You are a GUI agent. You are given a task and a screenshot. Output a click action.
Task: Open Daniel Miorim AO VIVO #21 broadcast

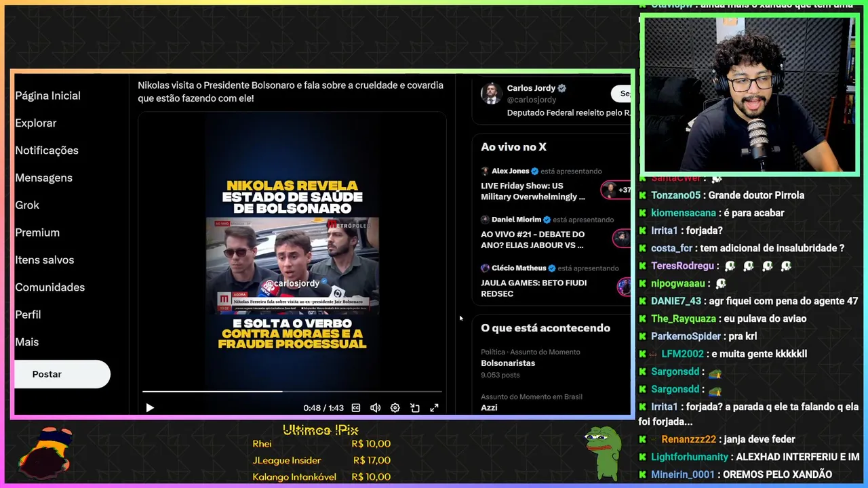click(x=532, y=239)
